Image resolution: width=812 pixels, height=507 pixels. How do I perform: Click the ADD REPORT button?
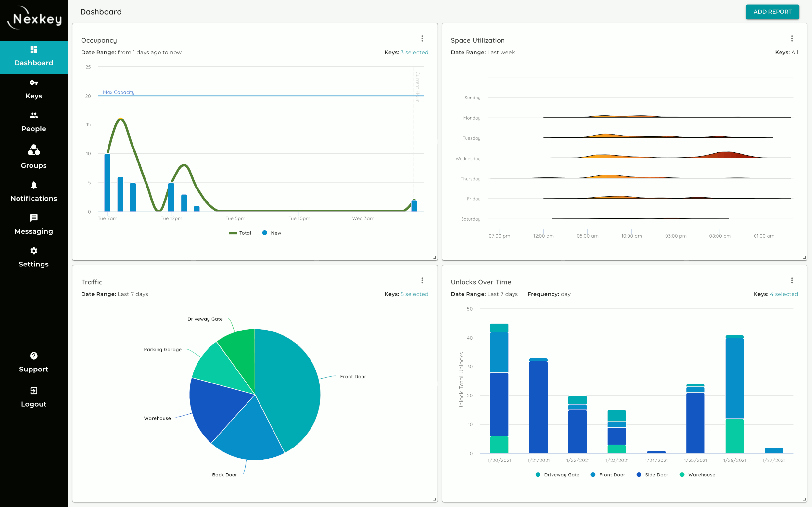pos(772,12)
